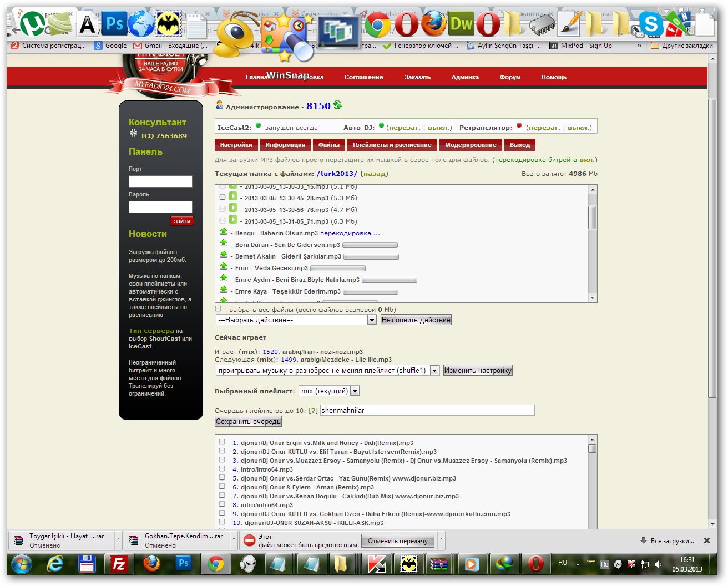Open the 'mix (текущий)' playlist dropdown
The width and height of the screenshot is (728, 586).
[x=355, y=391]
